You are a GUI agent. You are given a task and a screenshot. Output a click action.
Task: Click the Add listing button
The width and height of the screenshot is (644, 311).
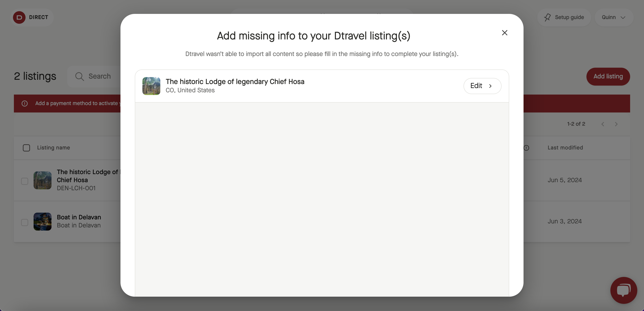pos(608,77)
